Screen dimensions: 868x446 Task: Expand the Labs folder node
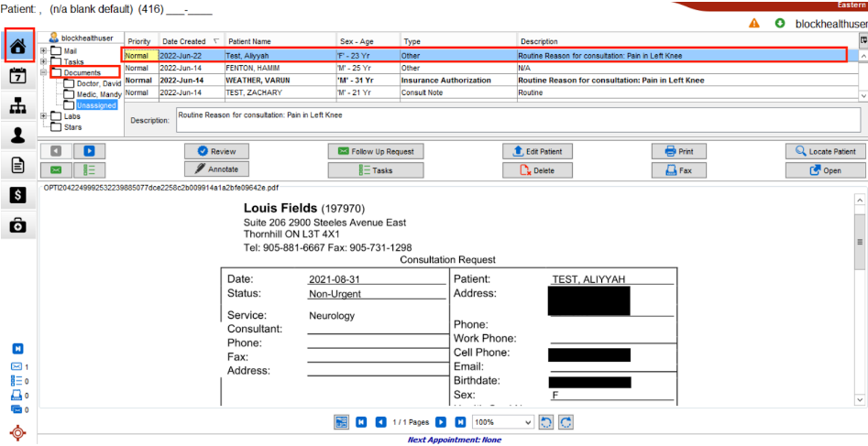coord(44,116)
